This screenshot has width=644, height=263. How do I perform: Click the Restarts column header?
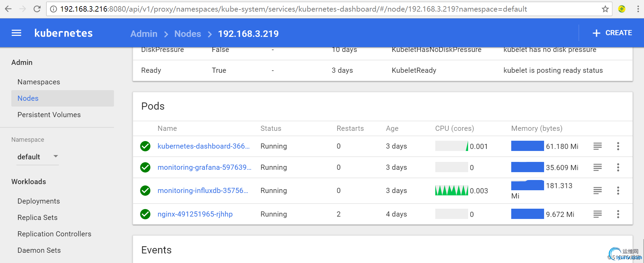pyautogui.click(x=350, y=128)
